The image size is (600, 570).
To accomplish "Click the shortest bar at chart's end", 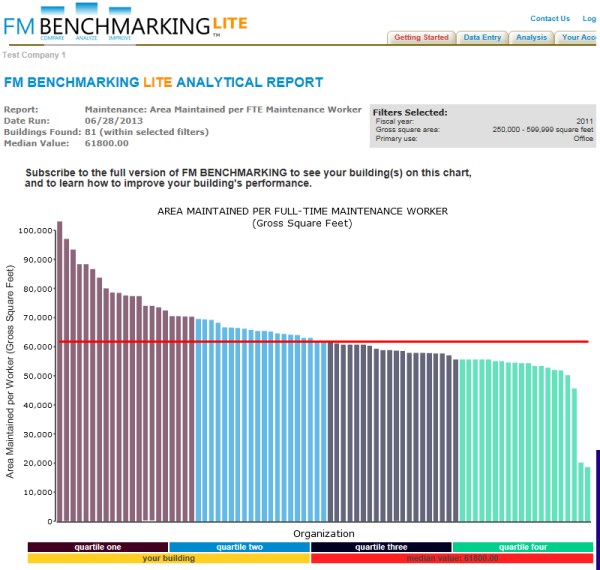I will 587,494.
